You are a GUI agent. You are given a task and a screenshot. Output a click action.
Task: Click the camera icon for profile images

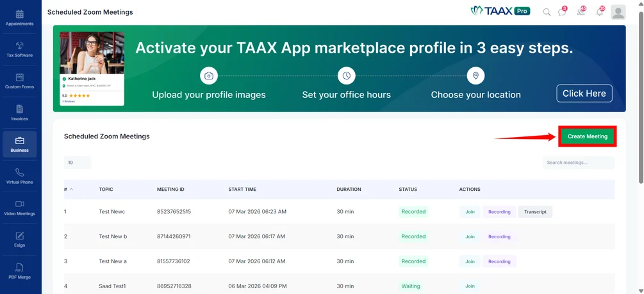click(x=209, y=76)
